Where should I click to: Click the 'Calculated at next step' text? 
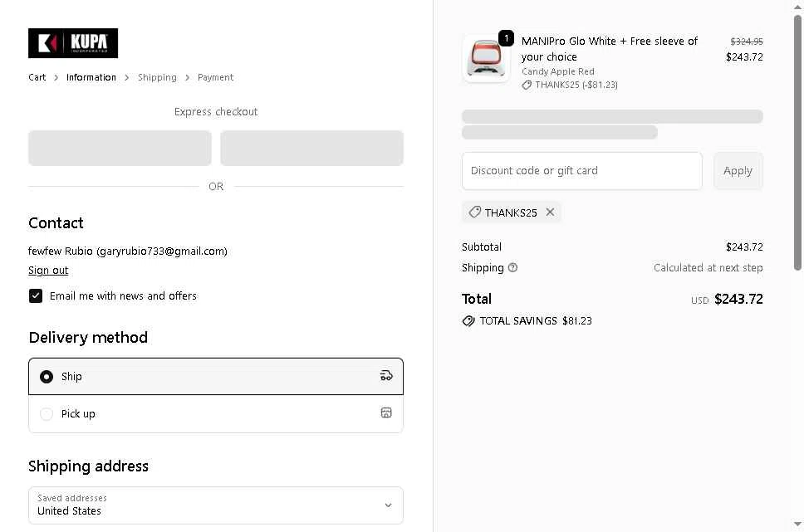pyautogui.click(x=708, y=267)
